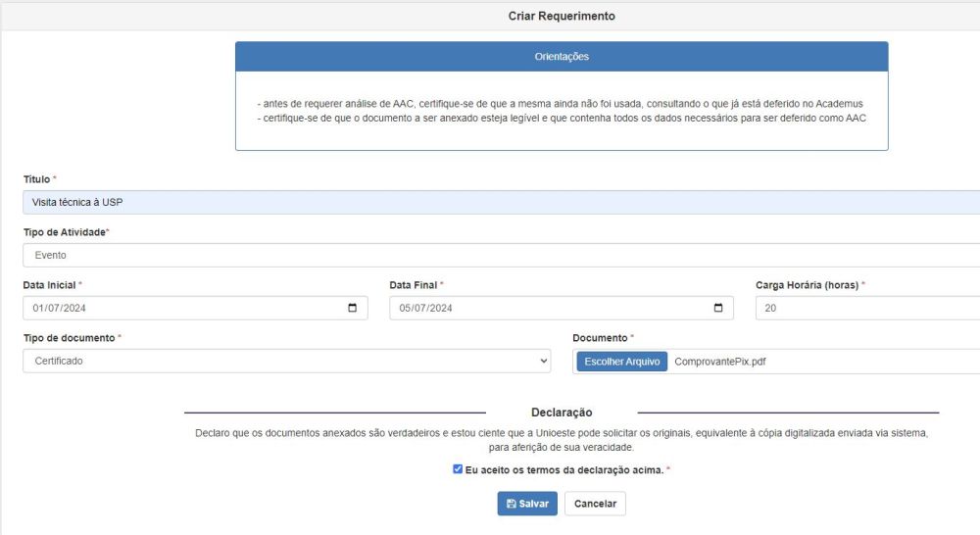Click the 'Eu aceito os termos' label
The image size is (980, 535).
click(x=563, y=470)
